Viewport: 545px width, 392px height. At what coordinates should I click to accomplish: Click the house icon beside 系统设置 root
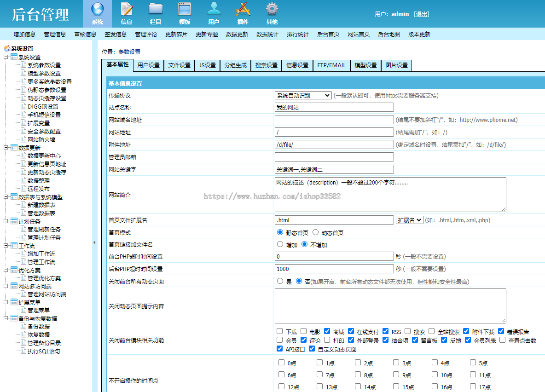tap(7, 48)
